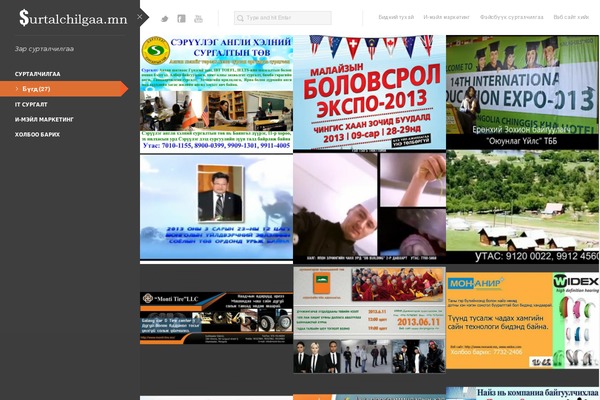The width and height of the screenshot is (600, 400).
Task: Click the Зар сурталчилгаа tagline text
Action: tap(44, 49)
